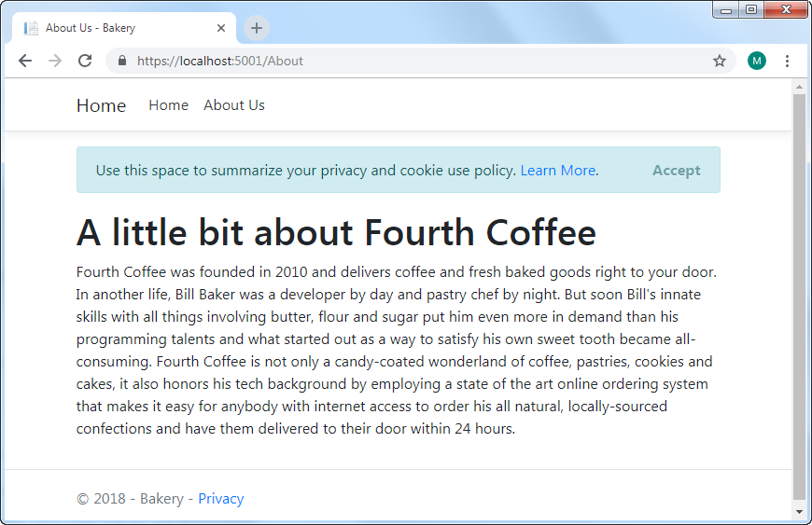
Task: Click the forward navigation arrow
Action: click(x=55, y=61)
